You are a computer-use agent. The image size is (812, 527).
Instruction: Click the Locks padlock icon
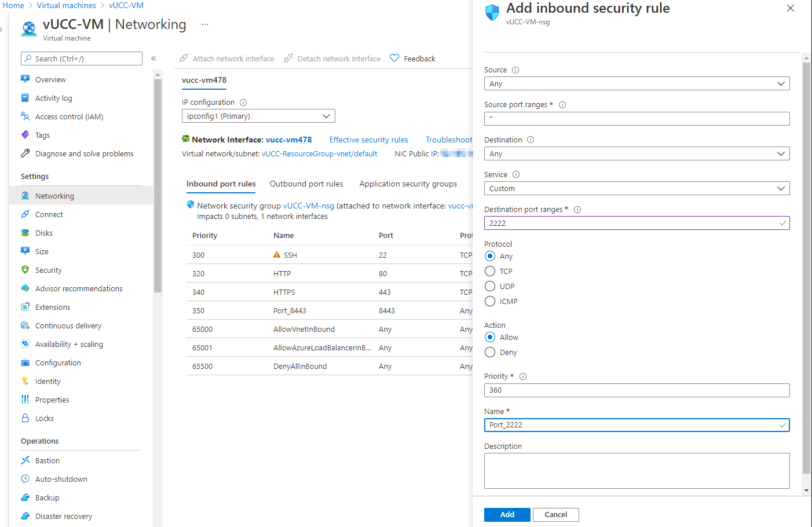pyautogui.click(x=25, y=418)
